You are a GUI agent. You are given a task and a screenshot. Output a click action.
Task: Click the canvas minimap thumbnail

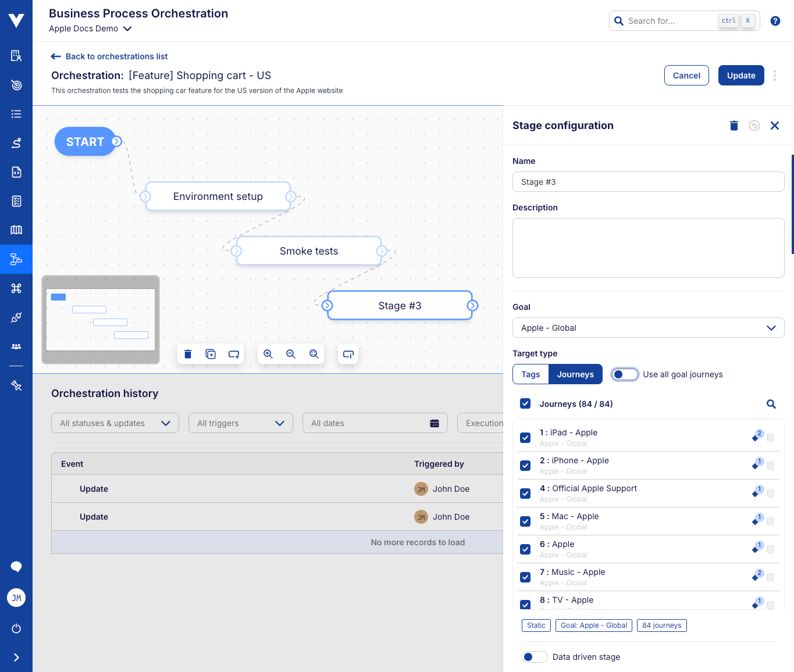click(x=101, y=320)
